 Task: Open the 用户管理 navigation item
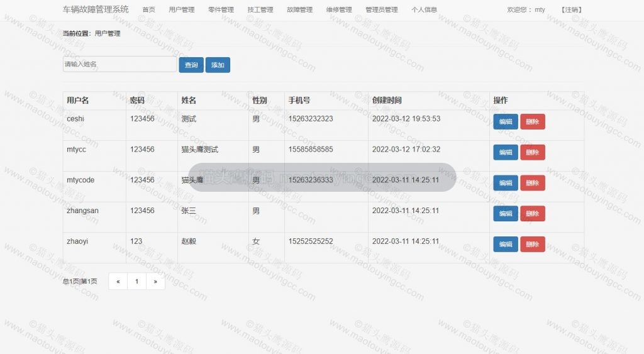(x=182, y=9)
